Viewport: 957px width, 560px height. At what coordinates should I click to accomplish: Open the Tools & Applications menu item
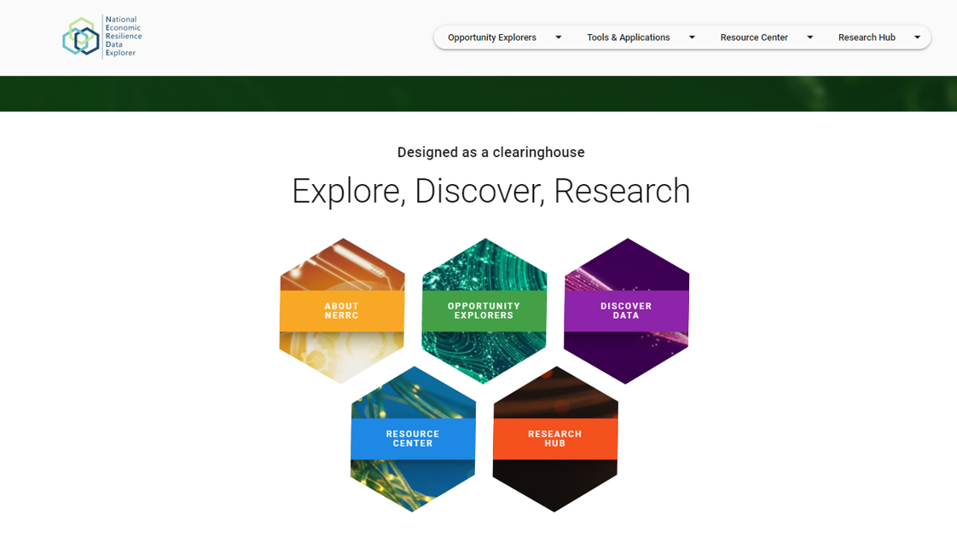pos(629,38)
